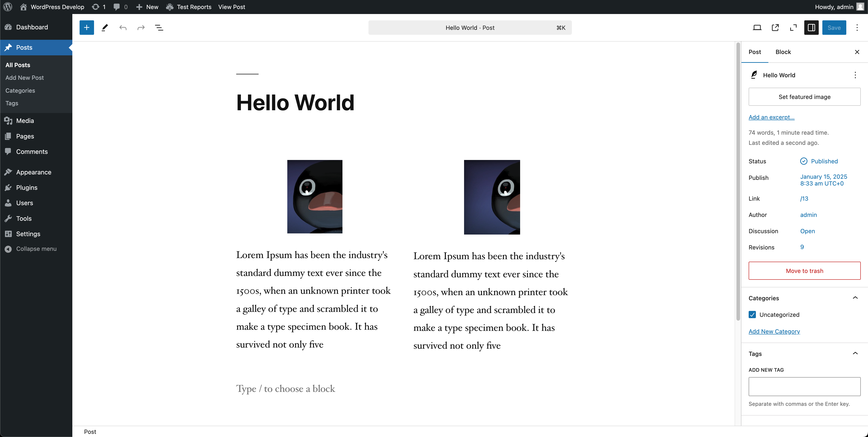Collapse the Tags panel chevron

pos(855,353)
